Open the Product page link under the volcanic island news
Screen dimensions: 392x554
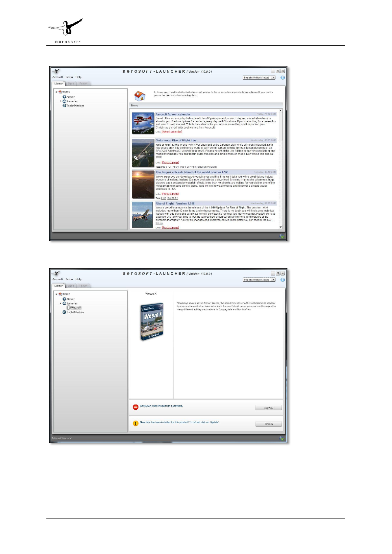point(170,194)
